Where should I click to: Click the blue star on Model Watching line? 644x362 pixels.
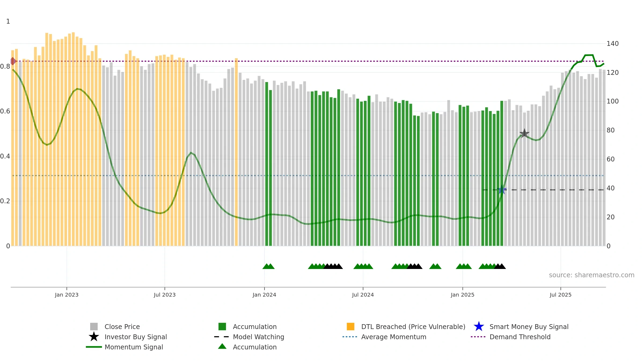pyautogui.click(x=502, y=190)
